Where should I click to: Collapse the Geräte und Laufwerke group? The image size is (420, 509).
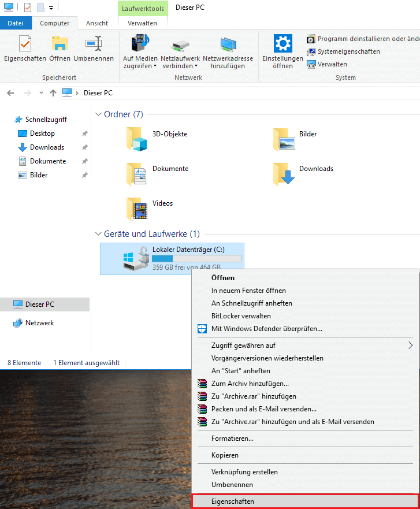98,234
